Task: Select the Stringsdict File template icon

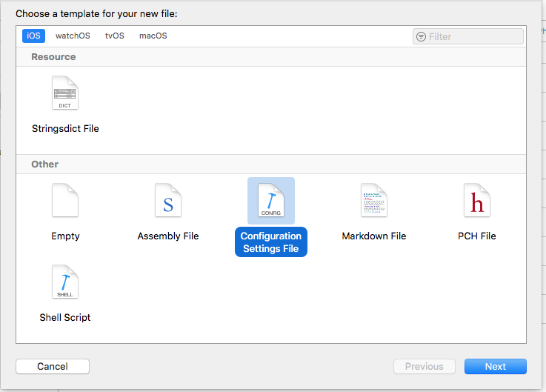Action: click(65, 93)
